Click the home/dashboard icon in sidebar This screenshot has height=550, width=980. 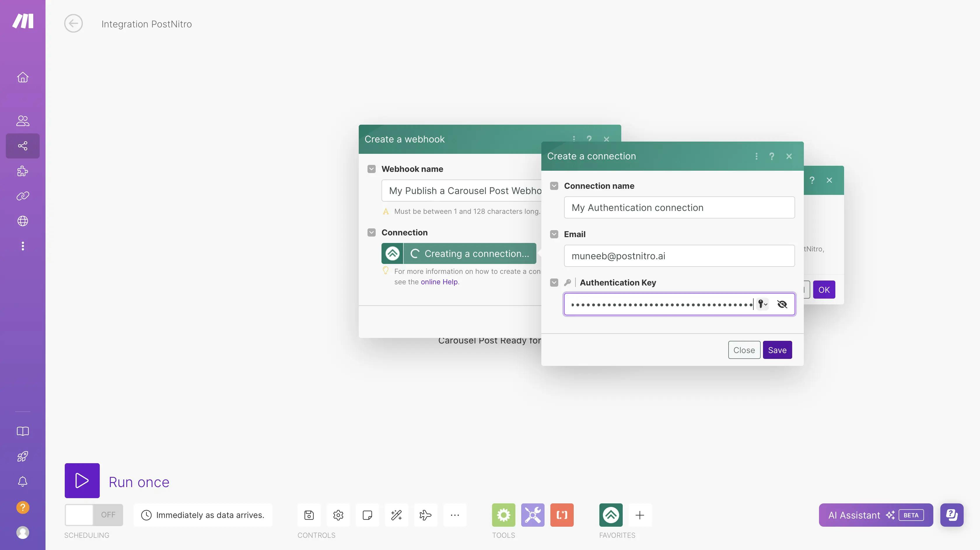click(x=23, y=77)
